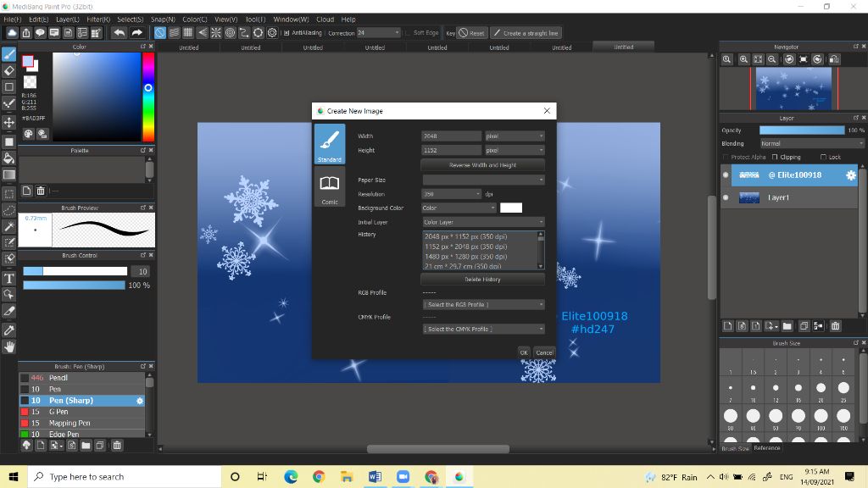Open Resolution dpi dropdown
The image size is (868, 488).
452,194
